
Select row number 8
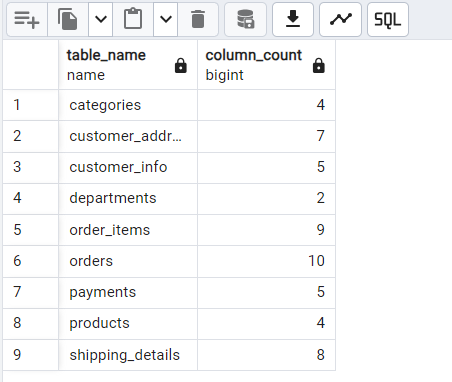[31, 323]
